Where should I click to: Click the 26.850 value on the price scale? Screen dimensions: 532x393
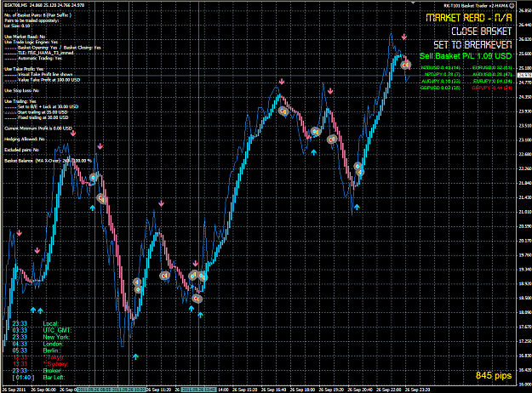coord(525,10)
